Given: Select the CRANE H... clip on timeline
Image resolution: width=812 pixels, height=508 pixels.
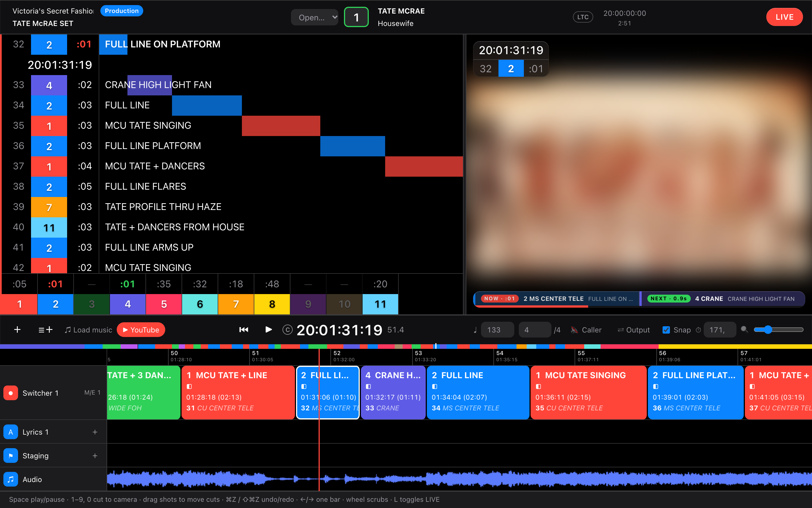Looking at the screenshot, I should pyautogui.click(x=393, y=392).
